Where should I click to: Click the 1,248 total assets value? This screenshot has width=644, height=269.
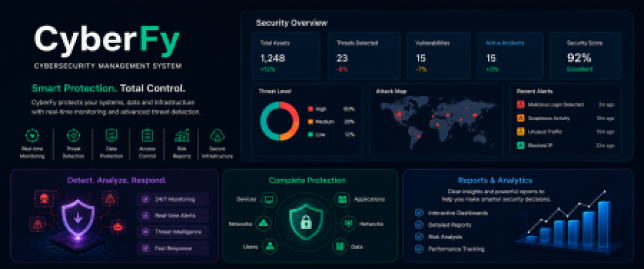tap(272, 59)
